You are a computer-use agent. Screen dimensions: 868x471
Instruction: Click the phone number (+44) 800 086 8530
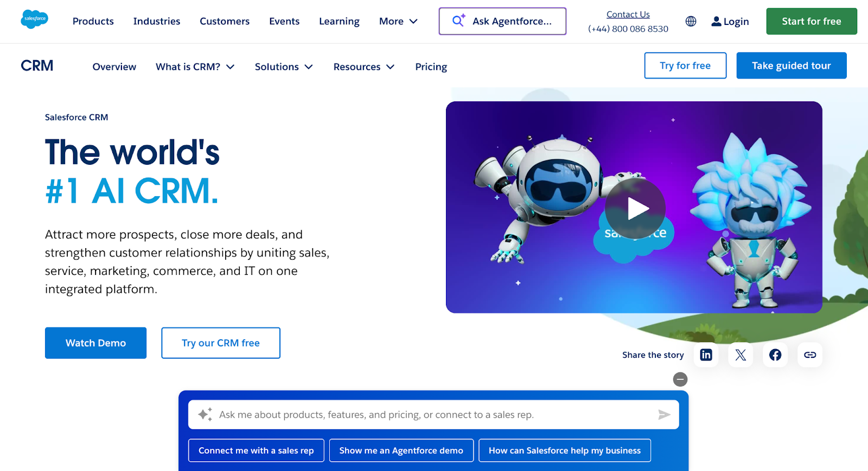tap(628, 29)
